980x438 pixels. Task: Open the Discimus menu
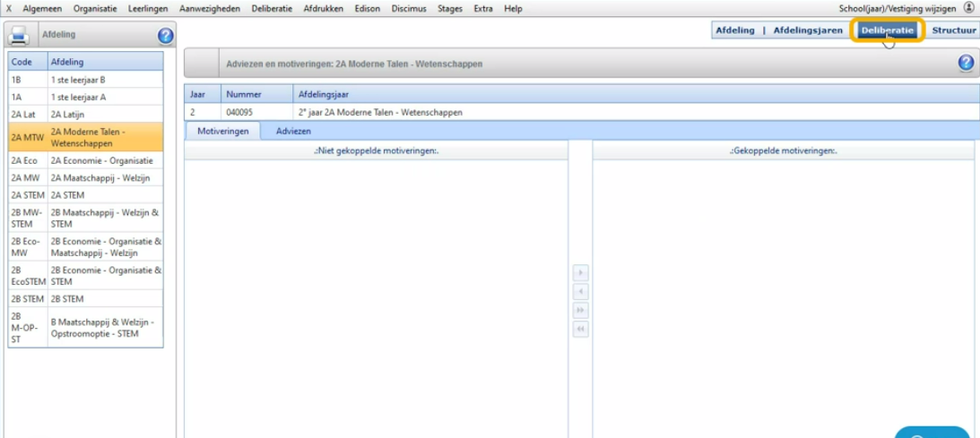coord(409,8)
